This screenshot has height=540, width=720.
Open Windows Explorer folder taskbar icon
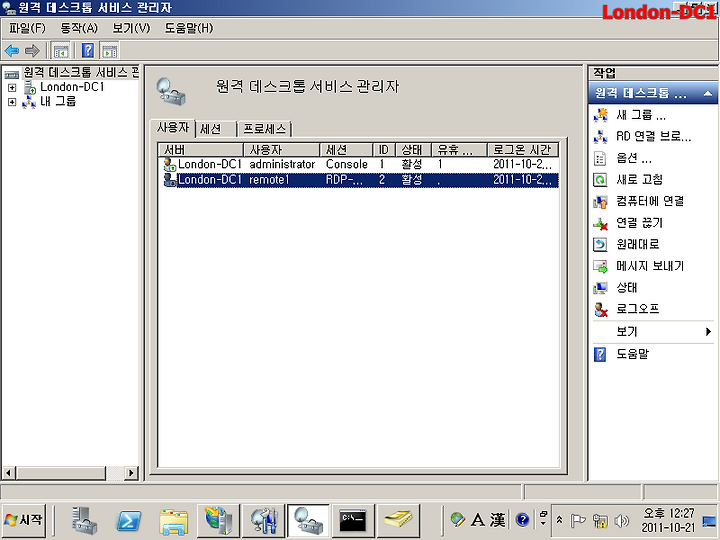173,521
